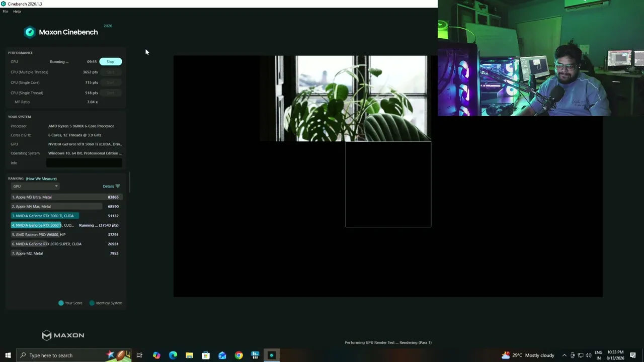
Task: Open File Explorer from the taskbar
Action: coord(189,355)
